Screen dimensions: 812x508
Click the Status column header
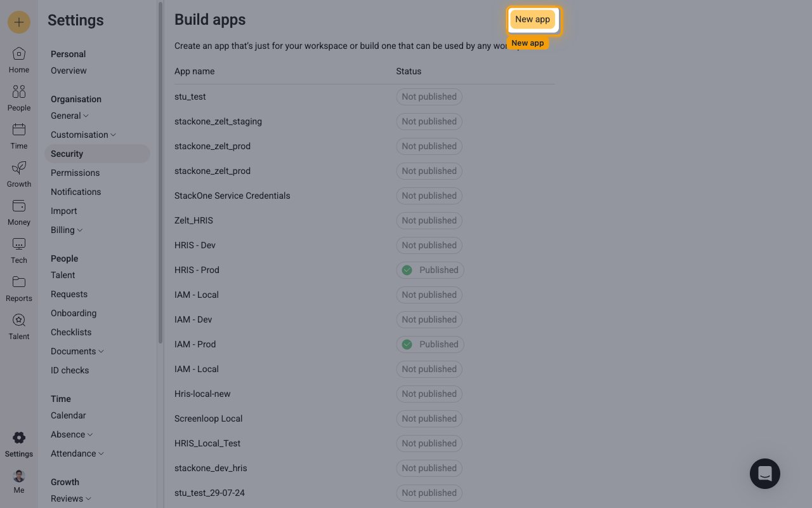pyautogui.click(x=409, y=71)
